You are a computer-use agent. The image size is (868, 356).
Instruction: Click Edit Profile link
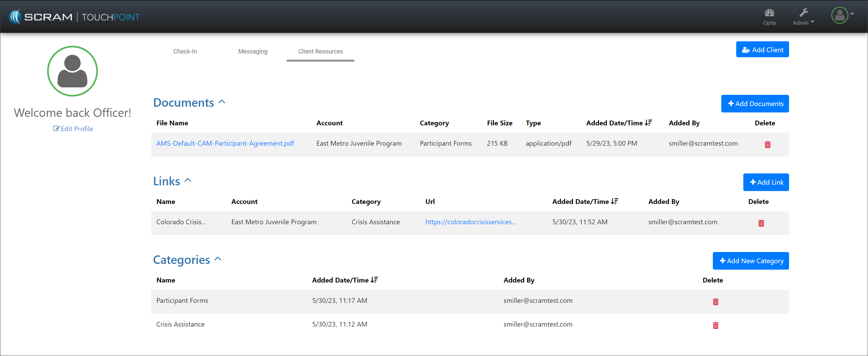73,129
